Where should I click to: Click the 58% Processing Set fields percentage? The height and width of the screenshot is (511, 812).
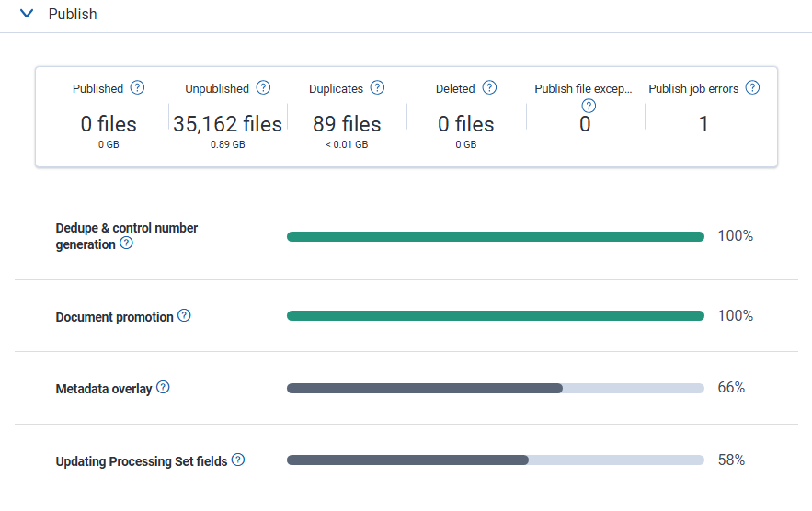click(x=731, y=460)
